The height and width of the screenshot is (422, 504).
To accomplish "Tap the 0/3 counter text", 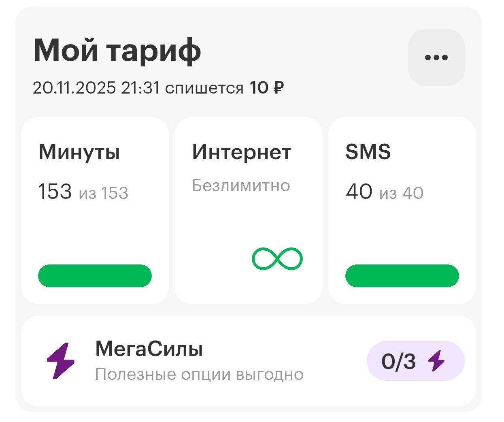I will point(398,361).
